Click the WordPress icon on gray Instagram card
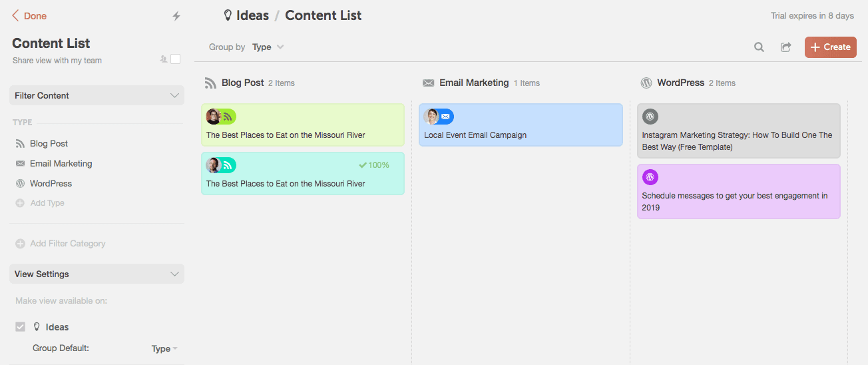 650,117
